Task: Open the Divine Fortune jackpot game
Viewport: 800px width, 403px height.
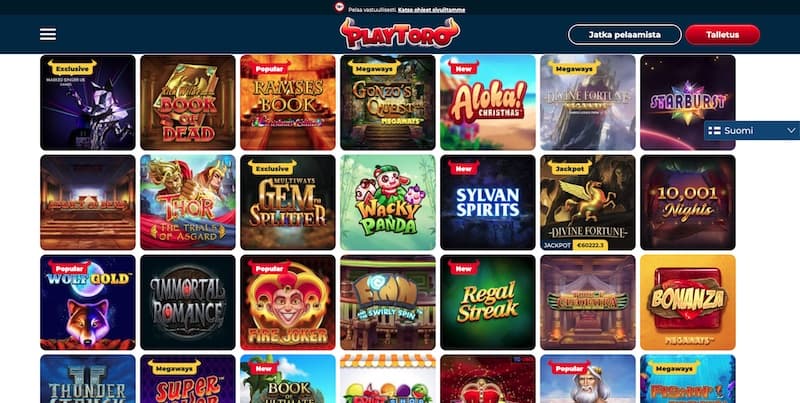Action: [588, 203]
